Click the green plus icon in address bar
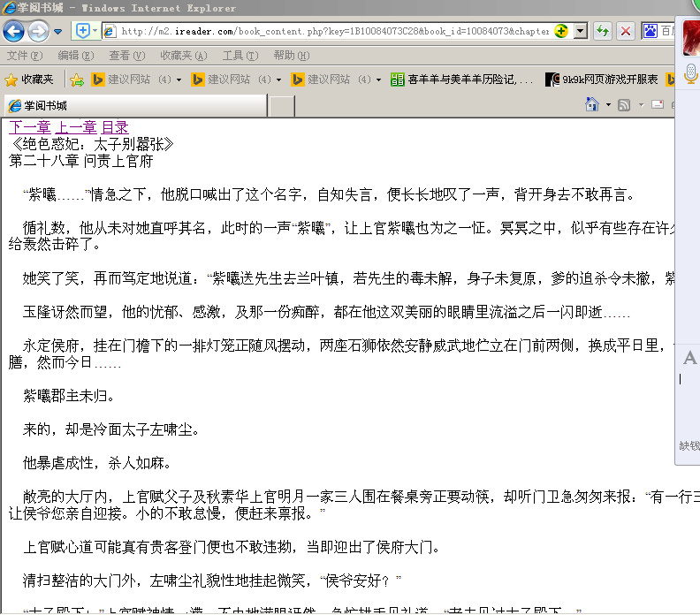Viewport: 700px width, 615px height. click(x=561, y=31)
